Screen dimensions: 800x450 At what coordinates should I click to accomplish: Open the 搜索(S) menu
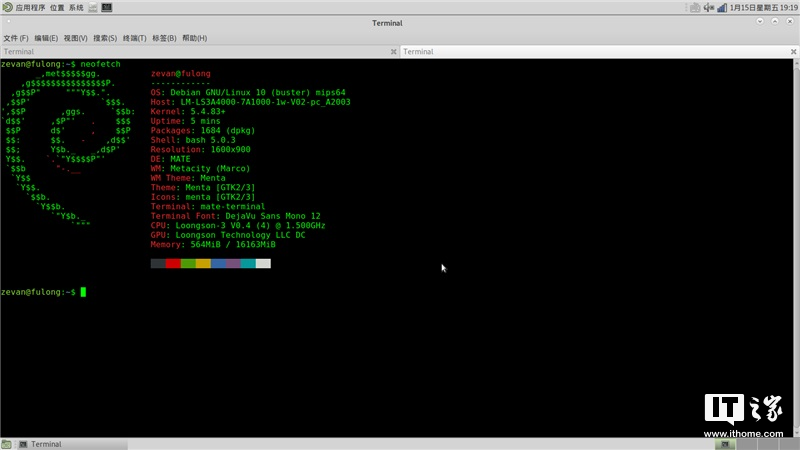(x=105, y=38)
